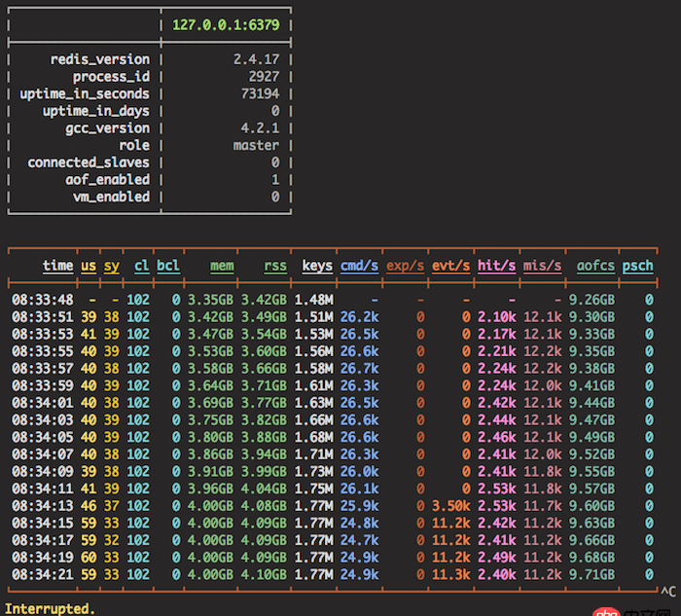The width and height of the screenshot is (681, 616).
Task: Click the mis/s column header
Action: 542,265
